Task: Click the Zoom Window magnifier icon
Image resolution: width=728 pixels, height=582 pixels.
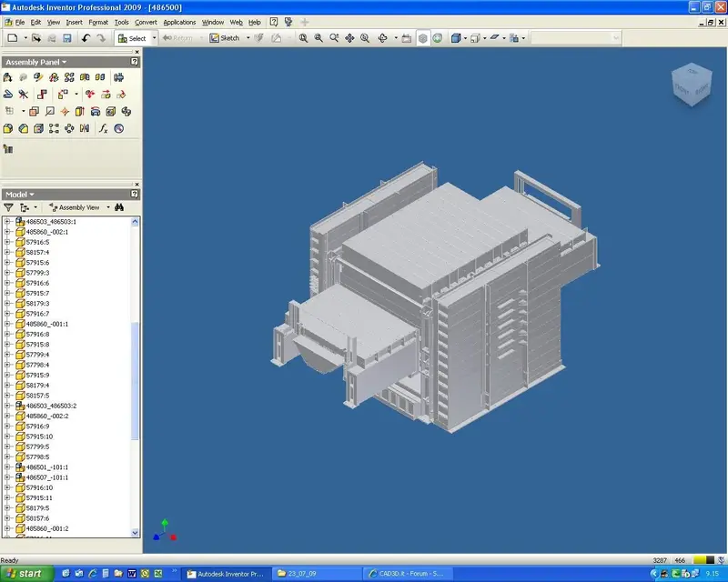Action: point(318,38)
